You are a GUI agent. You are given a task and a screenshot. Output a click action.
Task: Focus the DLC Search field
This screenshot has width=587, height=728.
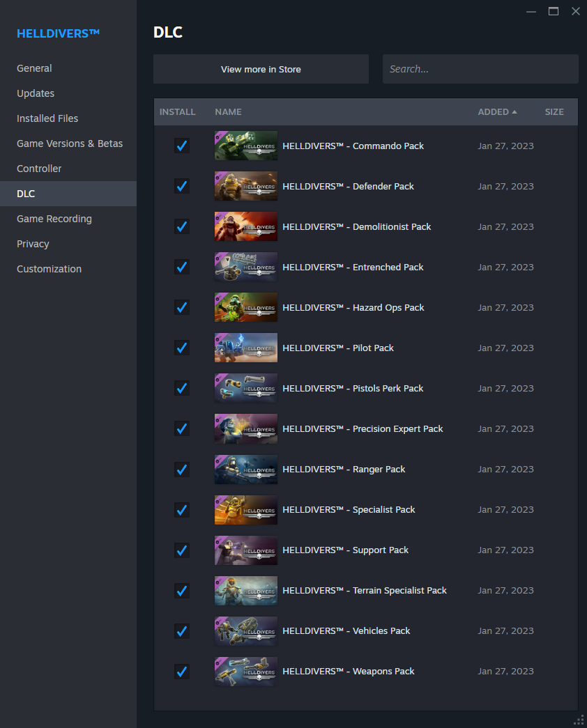pyautogui.click(x=480, y=69)
